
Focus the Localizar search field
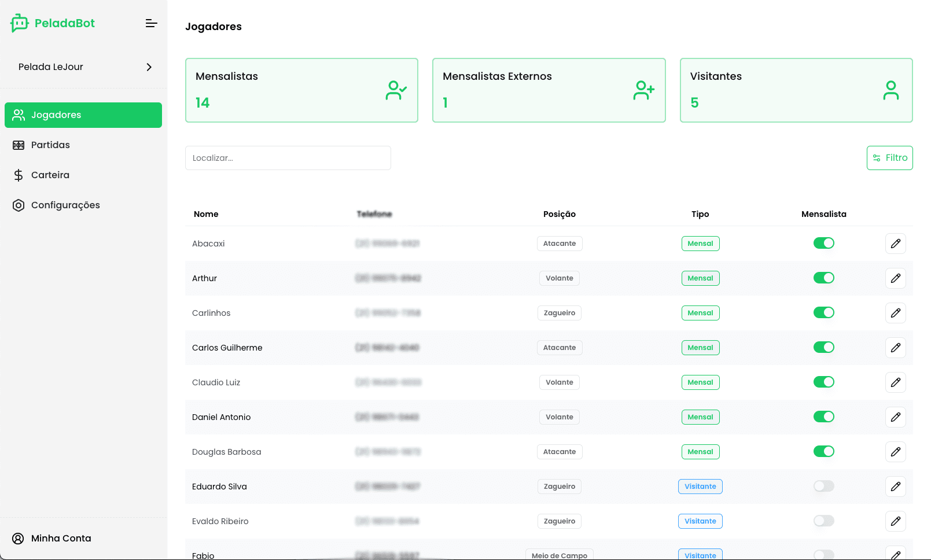(288, 158)
